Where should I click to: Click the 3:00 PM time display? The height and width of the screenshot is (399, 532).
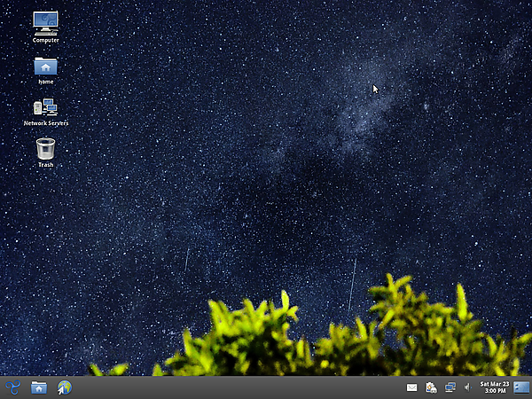pyautogui.click(x=494, y=391)
